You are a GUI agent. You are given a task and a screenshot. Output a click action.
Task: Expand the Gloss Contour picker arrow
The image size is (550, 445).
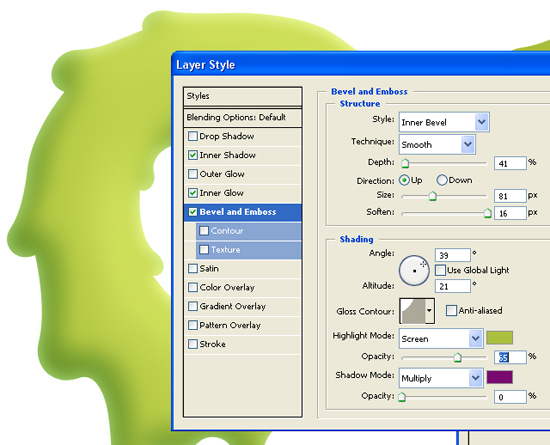(430, 311)
